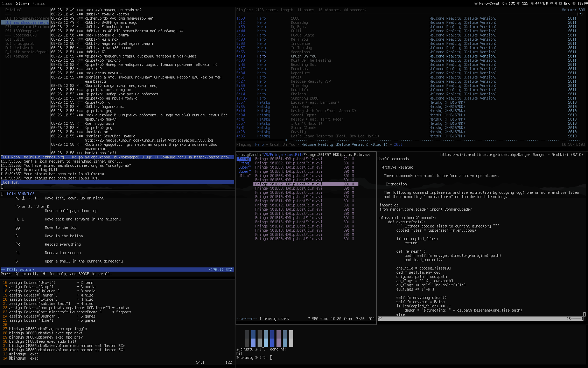Click 'Useful commands' heading in wiki pane
The height and width of the screenshot is (368, 588).
tap(393, 159)
